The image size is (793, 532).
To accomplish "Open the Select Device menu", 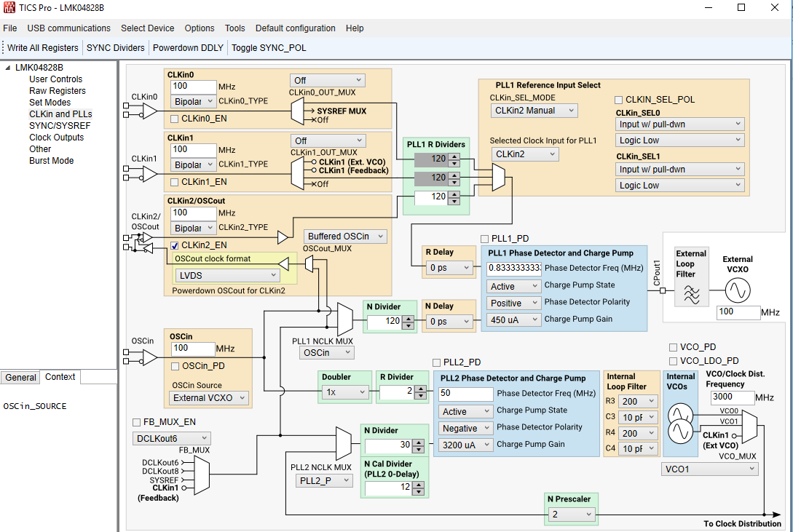I will pos(147,28).
